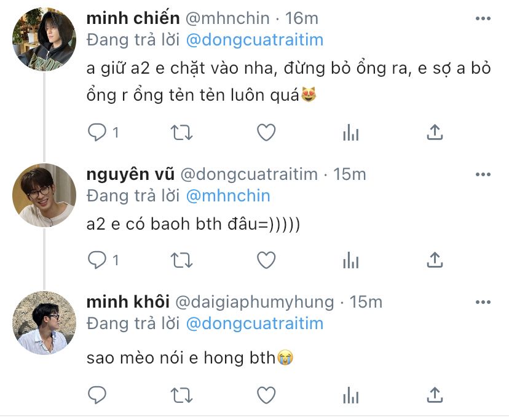Open nguyên vũ's profile avatar
Viewport: 509px width, 420px height.
(44, 195)
